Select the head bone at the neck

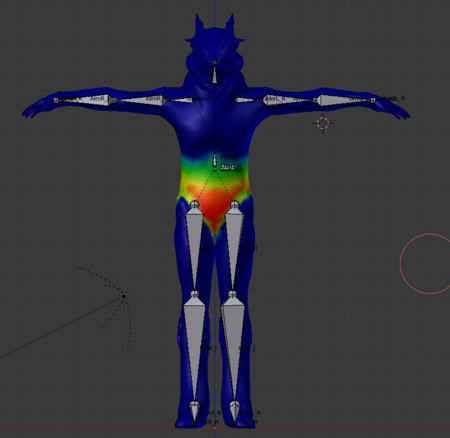214,75
